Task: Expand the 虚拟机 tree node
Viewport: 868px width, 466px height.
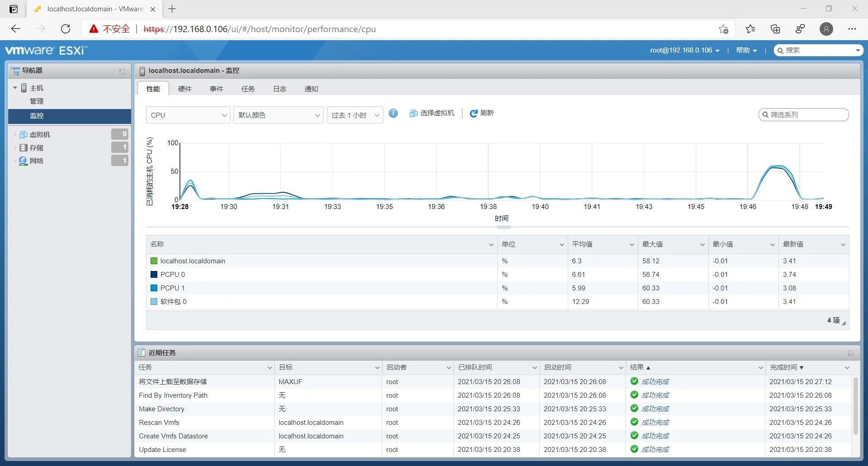Action: coord(14,134)
